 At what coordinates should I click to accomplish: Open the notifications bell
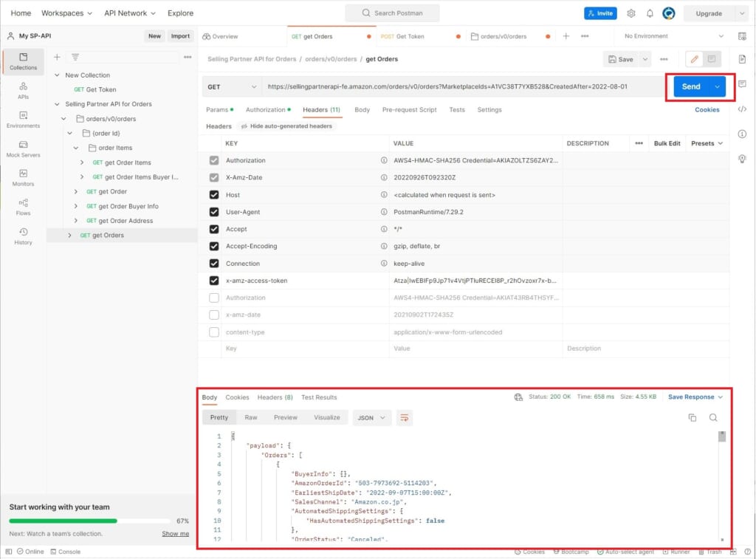click(650, 13)
